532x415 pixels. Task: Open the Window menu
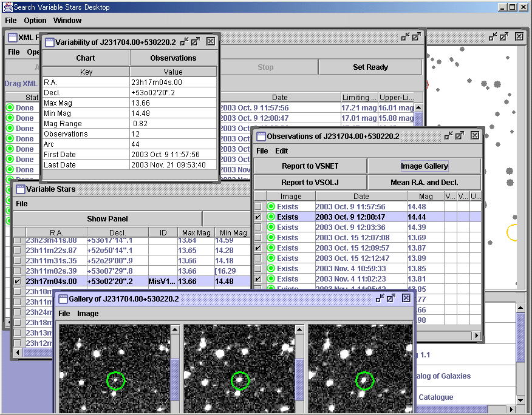pyautogui.click(x=67, y=21)
